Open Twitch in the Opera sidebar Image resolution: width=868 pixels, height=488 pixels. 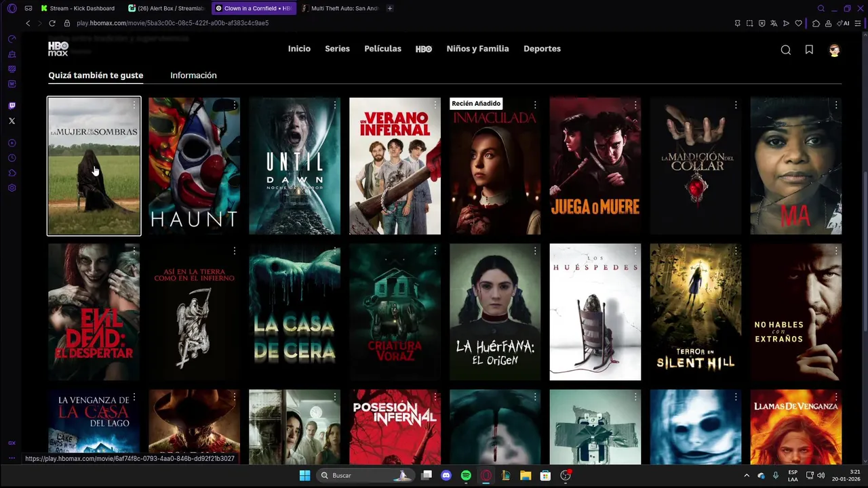(x=12, y=106)
